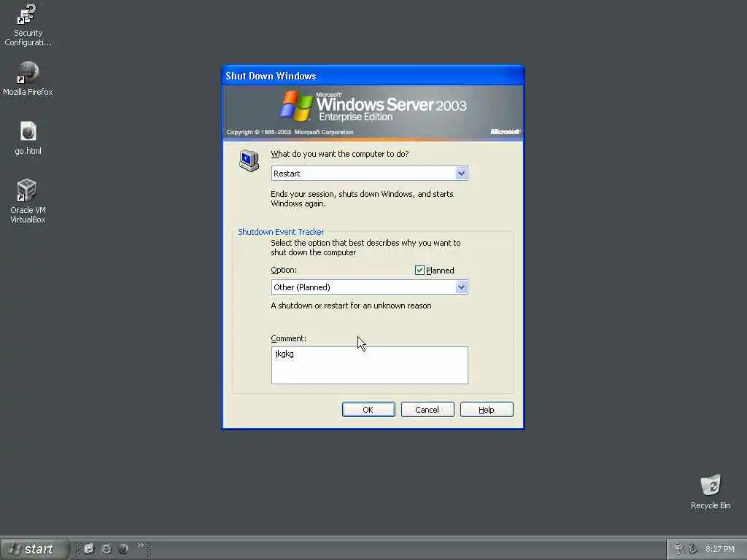
Task: Uncheck the Planned checkbox
Action: (419, 271)
